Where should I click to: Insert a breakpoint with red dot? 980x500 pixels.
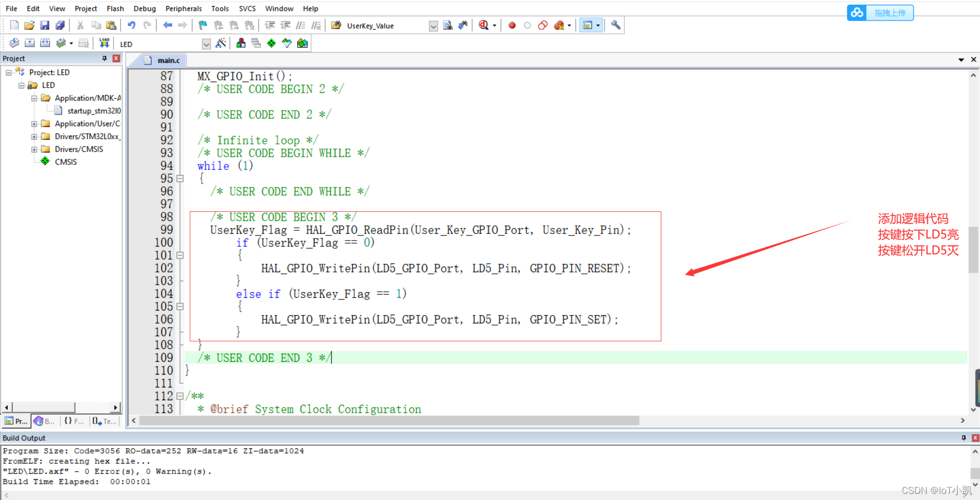[512, 25]
